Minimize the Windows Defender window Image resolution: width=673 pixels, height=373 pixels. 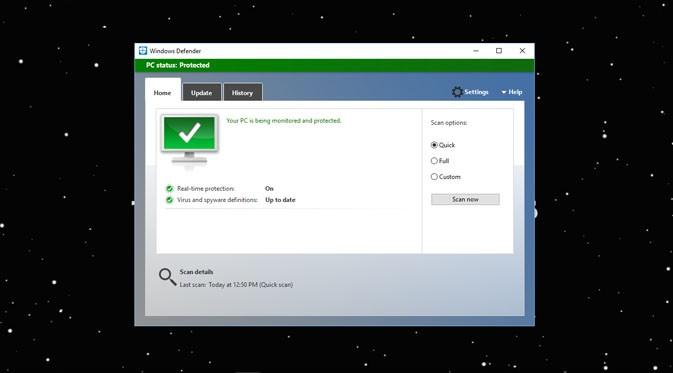(x=476, y=51)
